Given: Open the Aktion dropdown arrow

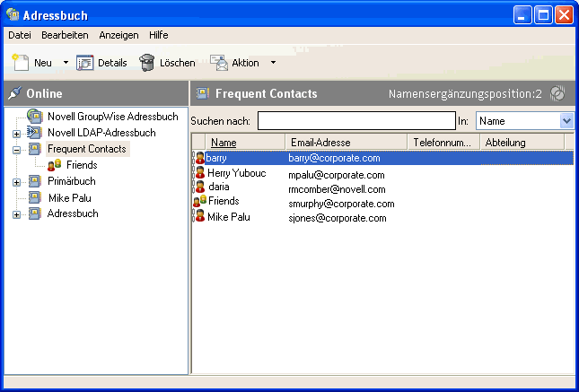Looking at the screenshot, I should (273, 63).
